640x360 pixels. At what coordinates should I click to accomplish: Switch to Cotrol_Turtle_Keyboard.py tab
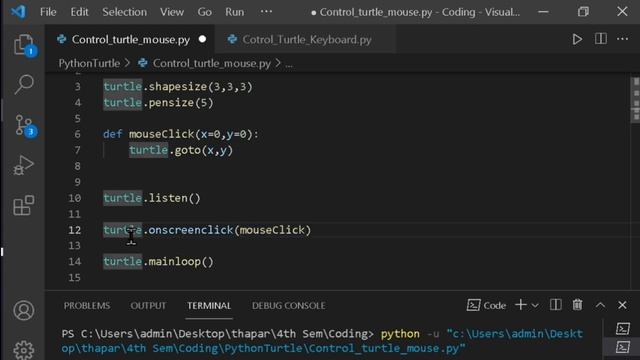point(307,40)
